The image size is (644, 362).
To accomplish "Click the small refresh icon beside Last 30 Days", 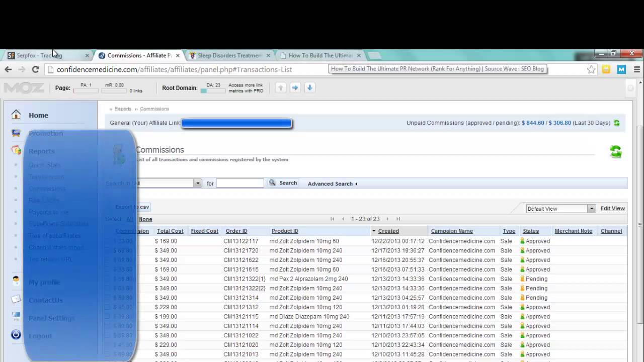I will [x=617, y=123].
